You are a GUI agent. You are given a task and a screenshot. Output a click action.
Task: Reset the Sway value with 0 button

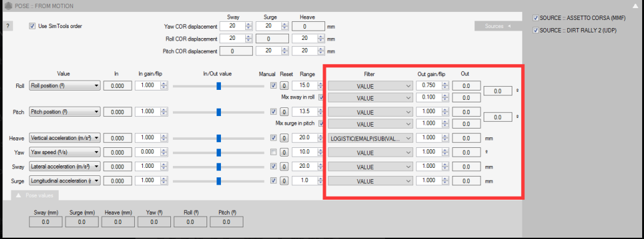coord(284,167)
